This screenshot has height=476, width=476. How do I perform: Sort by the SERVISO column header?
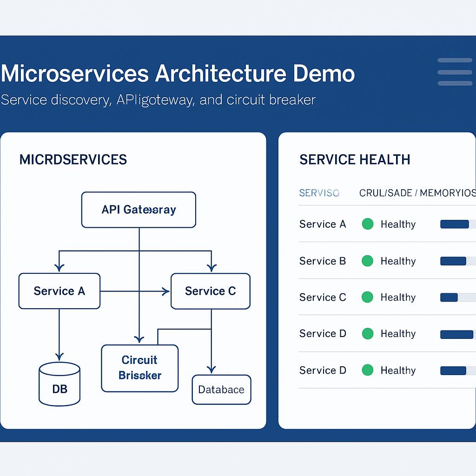pos(319,193)
